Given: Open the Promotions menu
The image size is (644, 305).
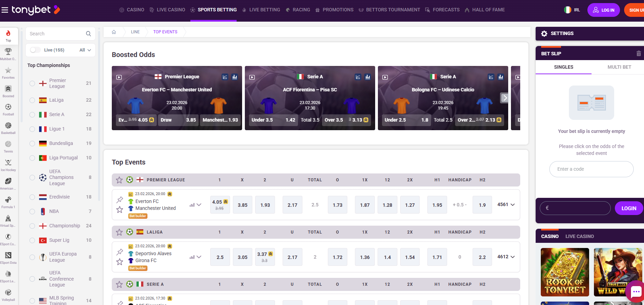Looking at the screenshot, I should [x=334, y=10].
